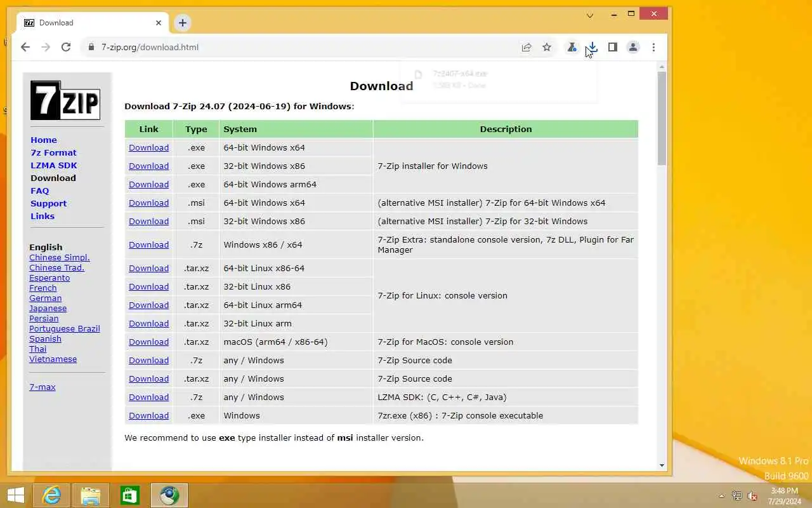The width and height of the screenshot is (812, 508).
Task: Open the downloads tray icon
Action: point(593,47)
